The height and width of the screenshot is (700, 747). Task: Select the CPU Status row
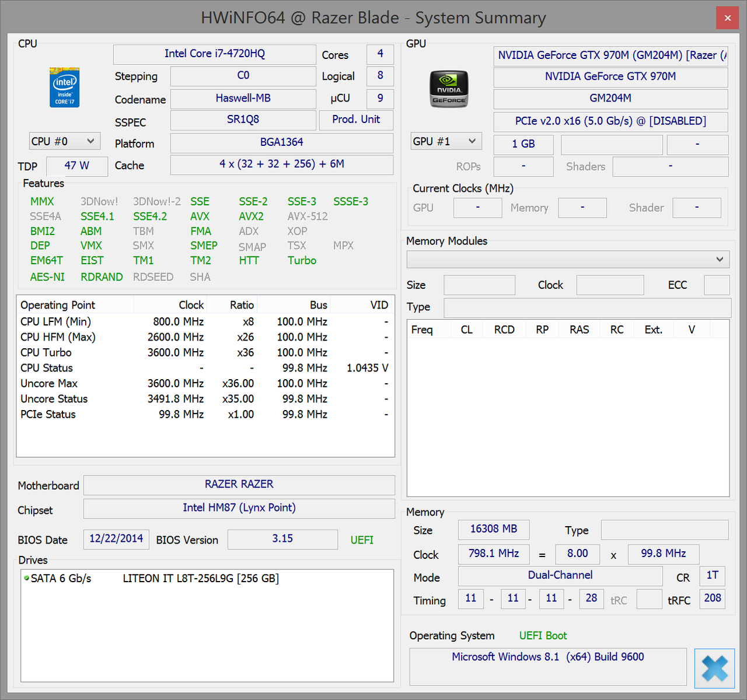coord(205,368)
